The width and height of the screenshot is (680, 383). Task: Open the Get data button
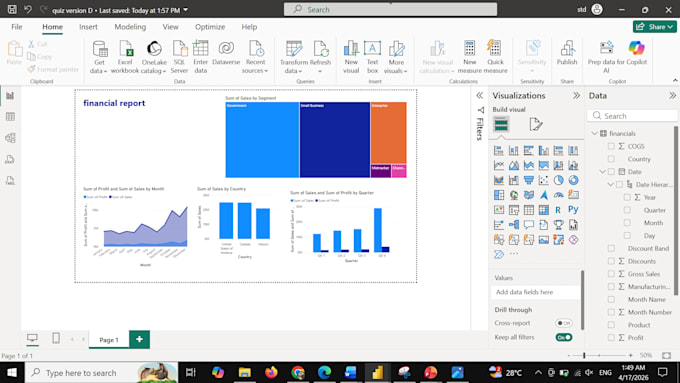tap(99, 57)
